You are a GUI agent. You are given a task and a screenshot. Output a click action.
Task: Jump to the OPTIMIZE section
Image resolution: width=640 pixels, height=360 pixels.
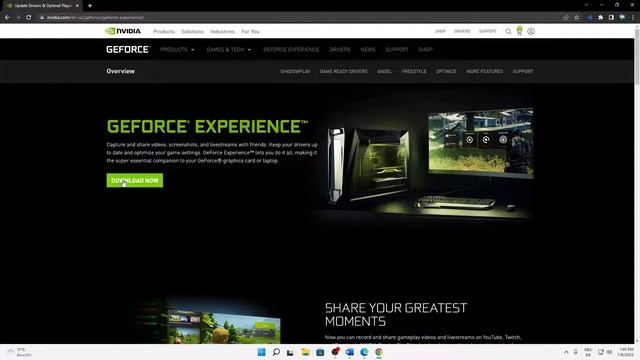(x=446, y=71)
